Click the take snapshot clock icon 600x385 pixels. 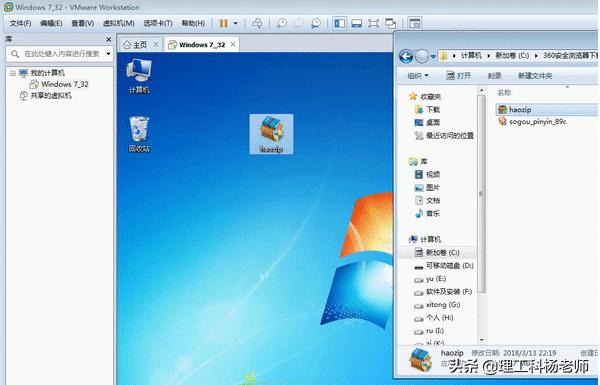pyautogui.click(x=282, y=23)
